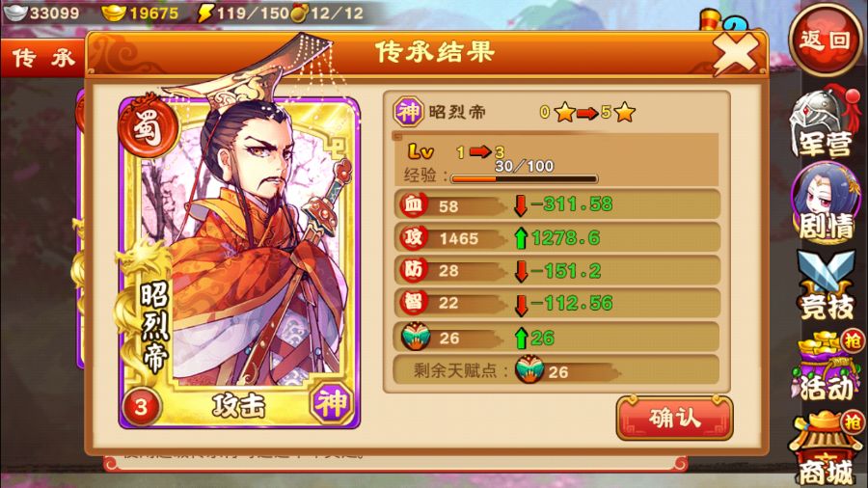Tap the 攻 attack stat icon
868x488 pixels.
(x=414, y=237)
